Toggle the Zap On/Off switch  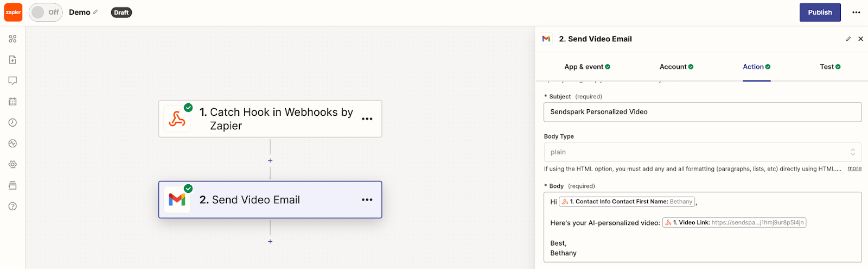pyautogui.click(x=46, y=12)
